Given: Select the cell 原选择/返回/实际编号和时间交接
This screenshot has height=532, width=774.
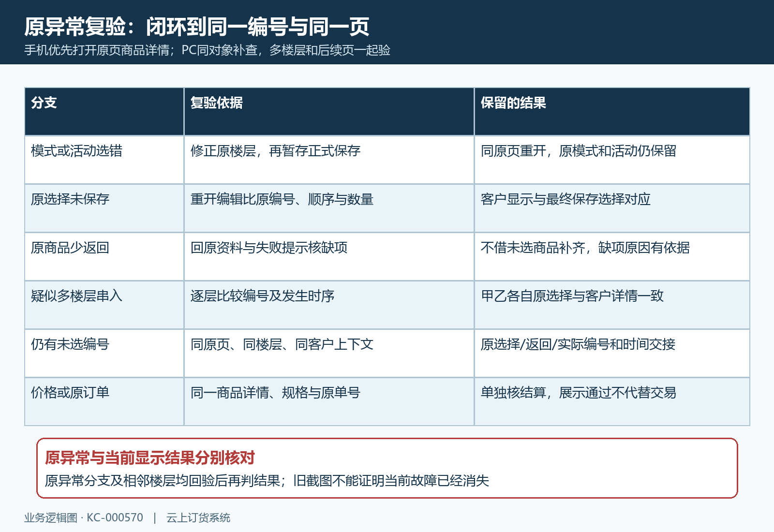Looking at the screenshot, I should click(612, 354).
